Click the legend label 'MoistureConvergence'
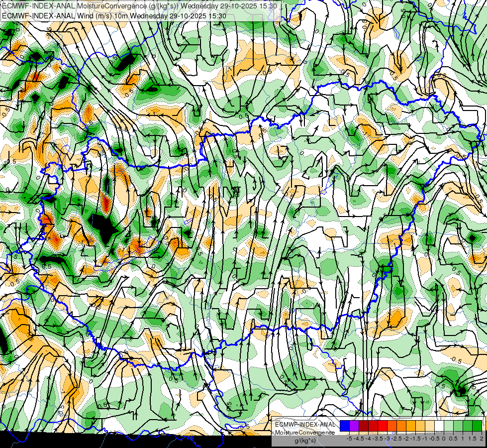This screenshot has height=448, width=487. pos(305,433)
